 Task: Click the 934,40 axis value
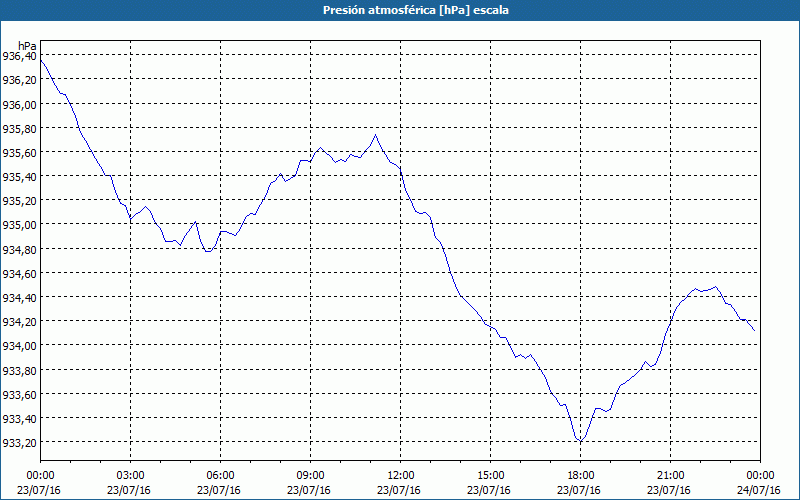[19, 298]
